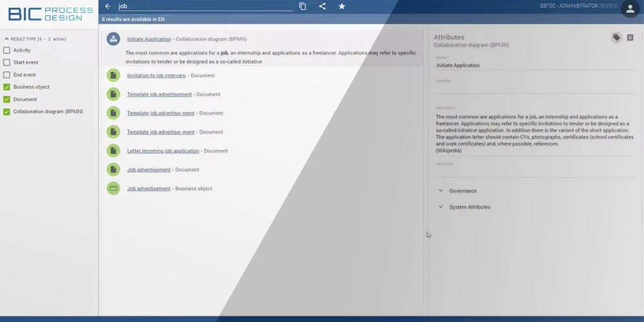The image size is (644, 322).
Task: Click the list view icon in the Attributes panel
Action: click(630, 38)
